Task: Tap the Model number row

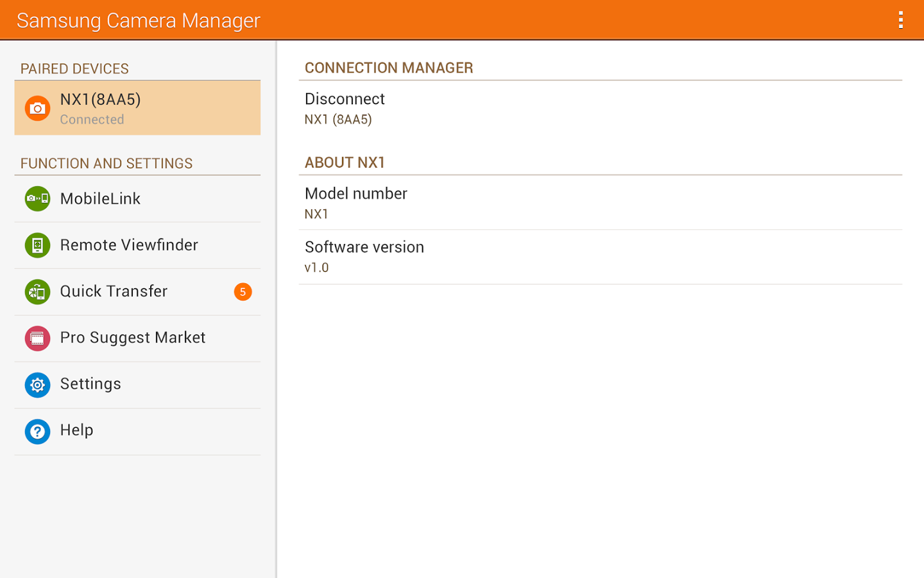Action: click(601, 202)
